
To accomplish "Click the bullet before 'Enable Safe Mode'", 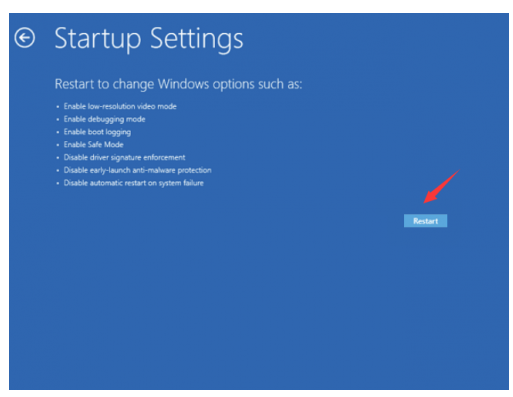I will click(x=58, y=145).
